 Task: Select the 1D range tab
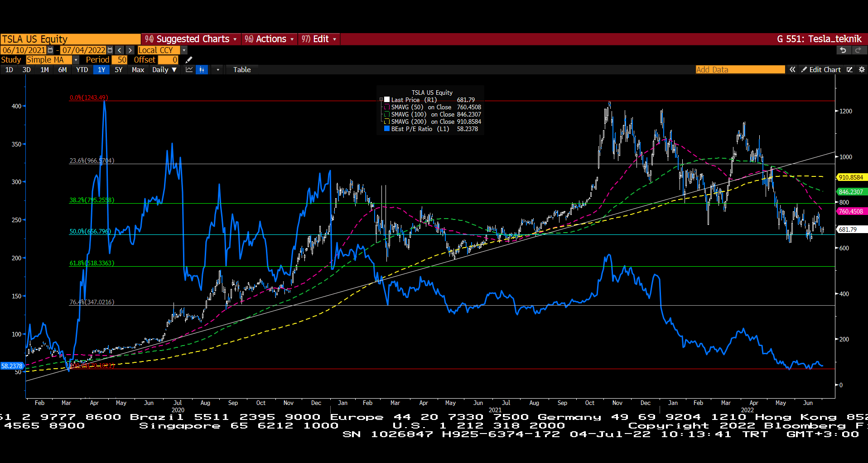(9, 70)
